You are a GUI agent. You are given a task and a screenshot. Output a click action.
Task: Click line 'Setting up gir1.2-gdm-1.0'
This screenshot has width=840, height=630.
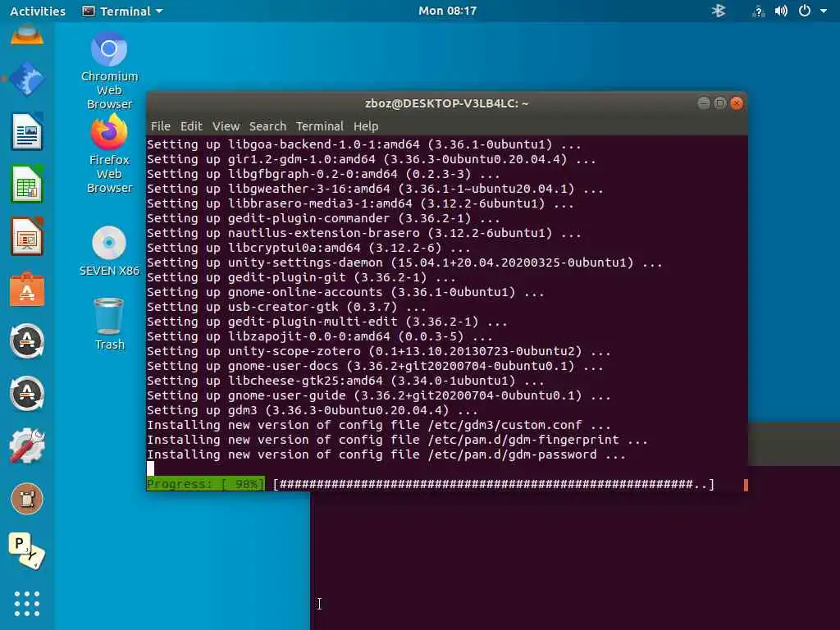click(x=372, y=159)
